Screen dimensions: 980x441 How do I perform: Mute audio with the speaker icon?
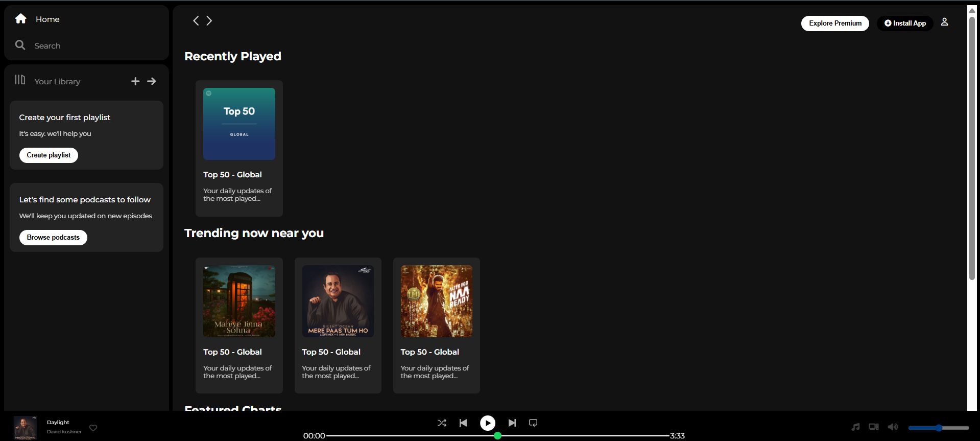pos(893,427)
